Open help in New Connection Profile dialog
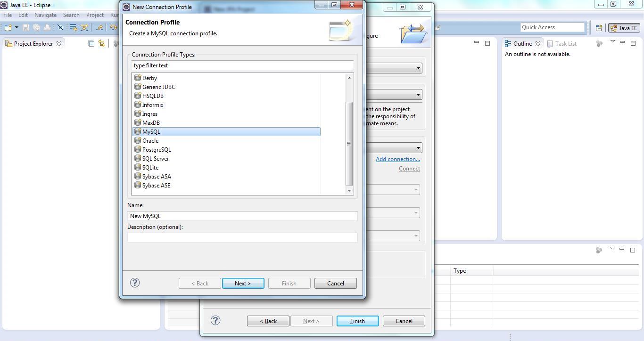Image resolution: width=644 pixels, height=341 pixels. pos(135,283)
